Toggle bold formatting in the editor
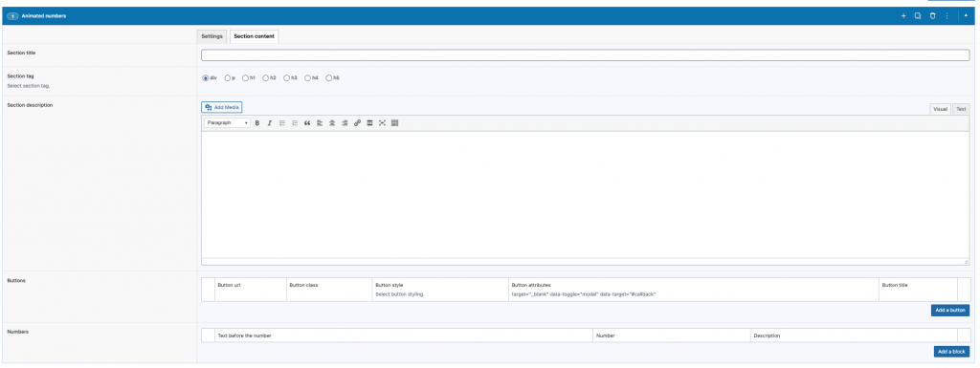This screenshot has width=980, height=368. coord(256,123)
